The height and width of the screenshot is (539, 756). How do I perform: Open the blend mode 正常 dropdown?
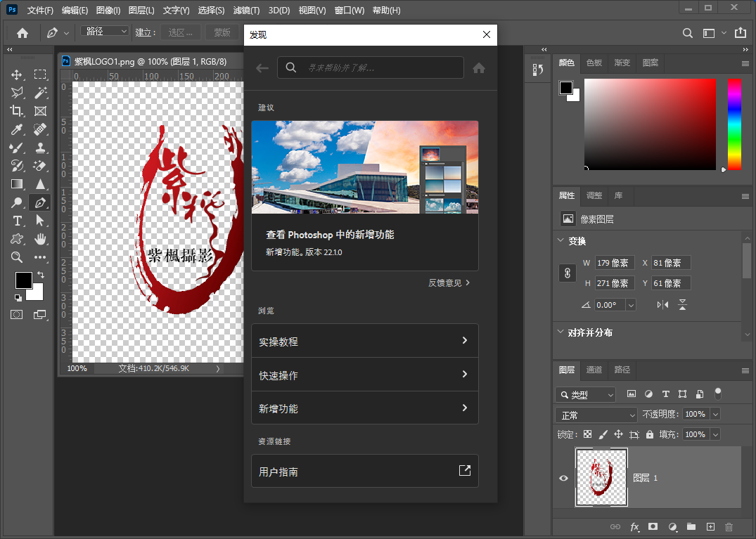[x=597, y=415]
